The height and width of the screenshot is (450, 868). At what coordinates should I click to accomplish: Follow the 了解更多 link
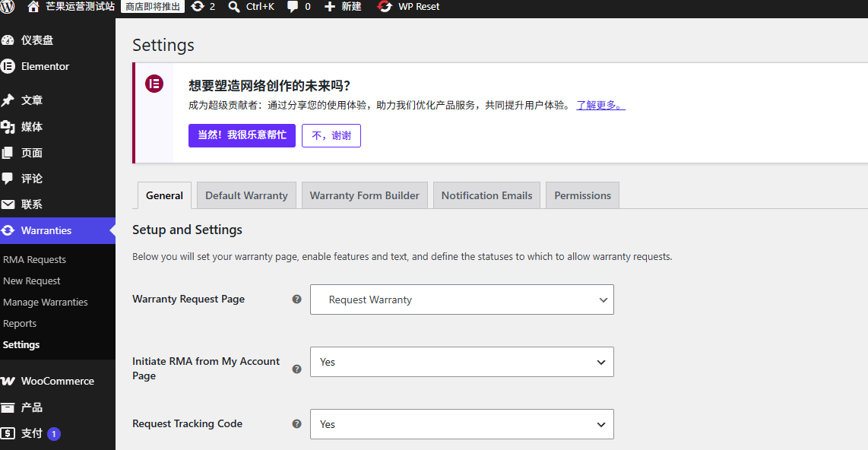click(600, 105)
